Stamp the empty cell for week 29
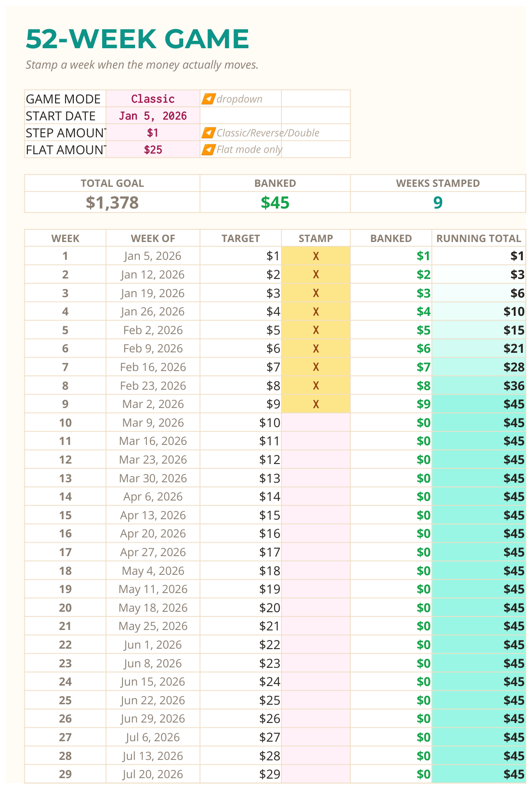The width and height of the screenshot is (532, 789). point(316,774)
